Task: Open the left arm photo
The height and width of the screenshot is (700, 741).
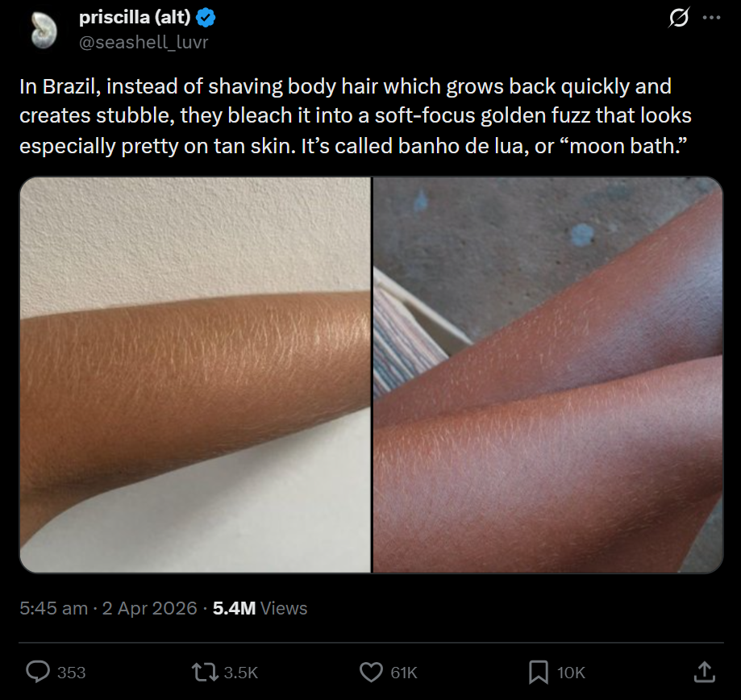Action: [x=195, y=375]
